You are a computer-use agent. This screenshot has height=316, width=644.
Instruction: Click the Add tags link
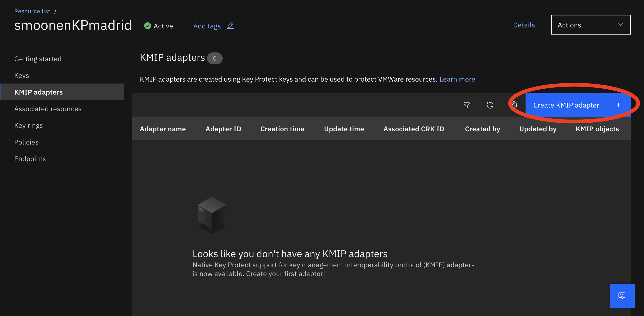[207, 26]
